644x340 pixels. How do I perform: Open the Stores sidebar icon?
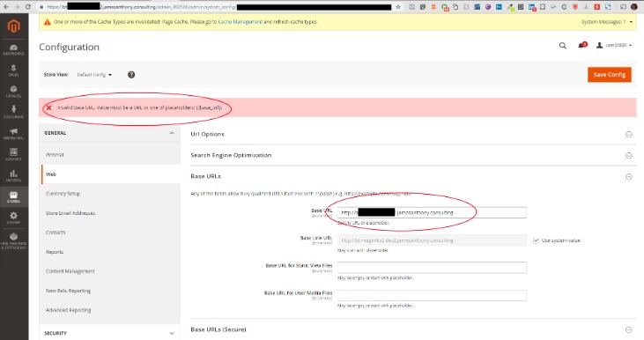13,197
